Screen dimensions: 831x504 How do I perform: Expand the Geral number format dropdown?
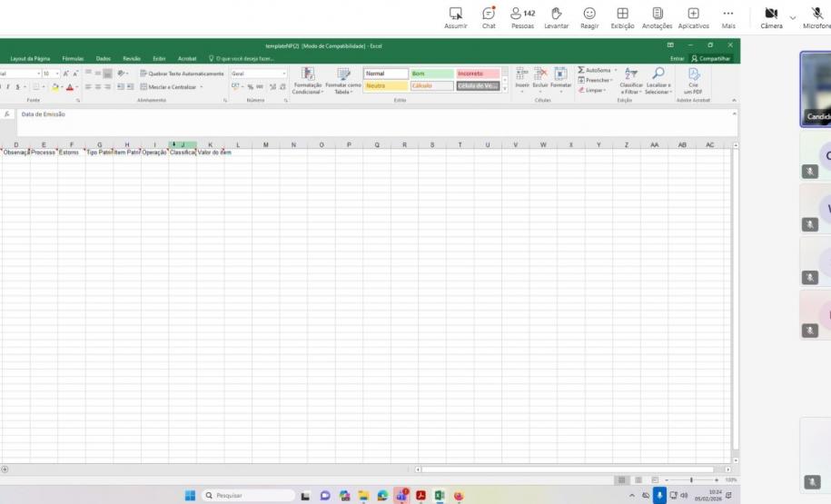(284, 74)
